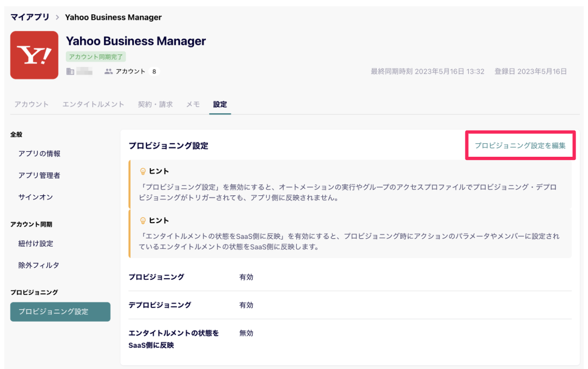
Task: Click the アカウント同期完了 status badge
Action: click(x=96, y=57)
